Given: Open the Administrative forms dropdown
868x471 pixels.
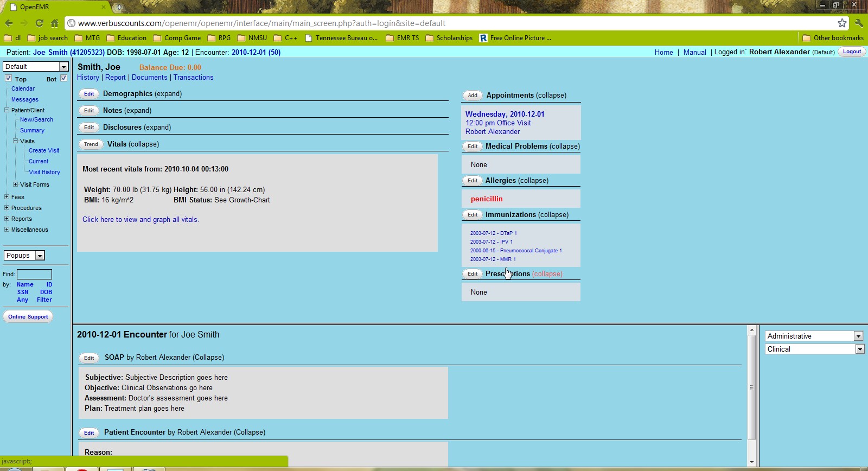Looking at the screenshot, I should [x=814, y=336].
